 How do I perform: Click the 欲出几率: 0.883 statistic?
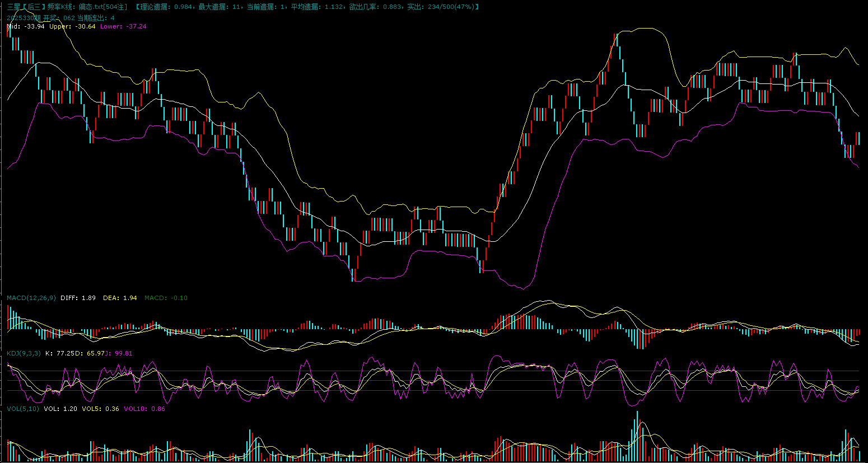[375, 7]
